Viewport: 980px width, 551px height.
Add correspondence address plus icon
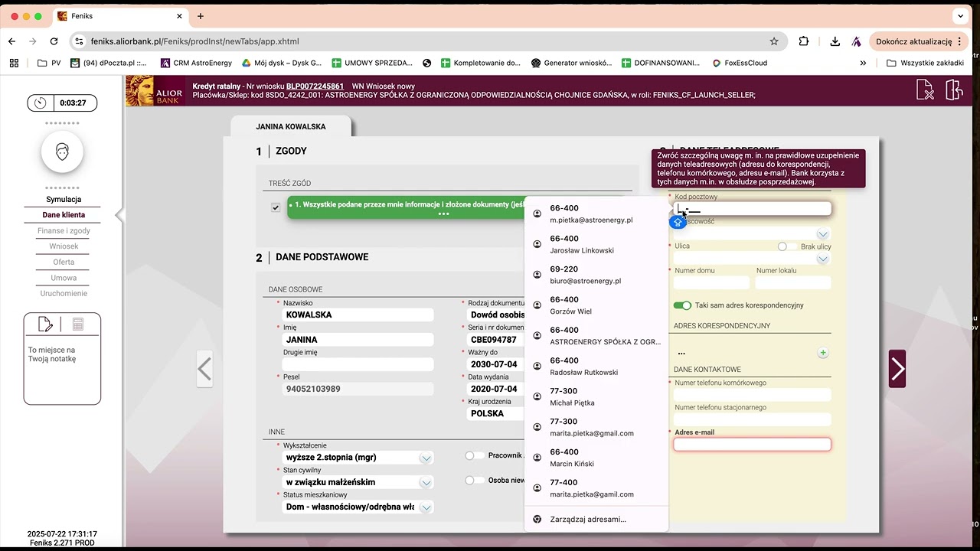(823, 353)
